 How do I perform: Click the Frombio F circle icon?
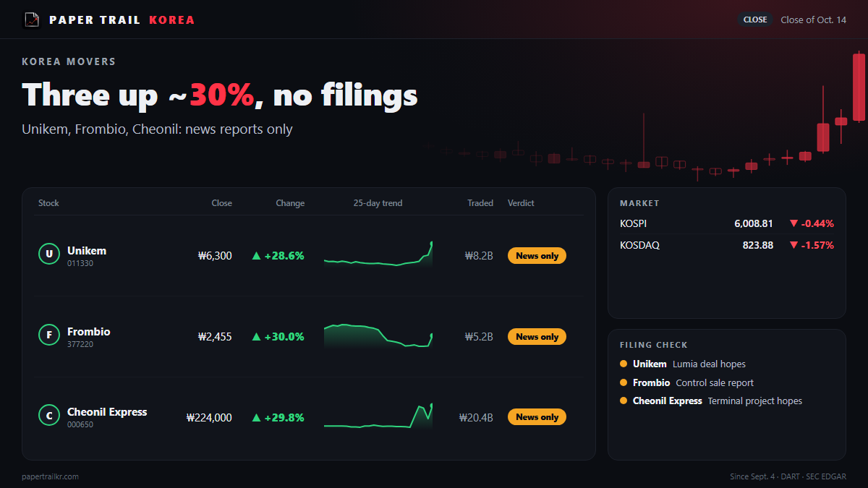point(48,335)
